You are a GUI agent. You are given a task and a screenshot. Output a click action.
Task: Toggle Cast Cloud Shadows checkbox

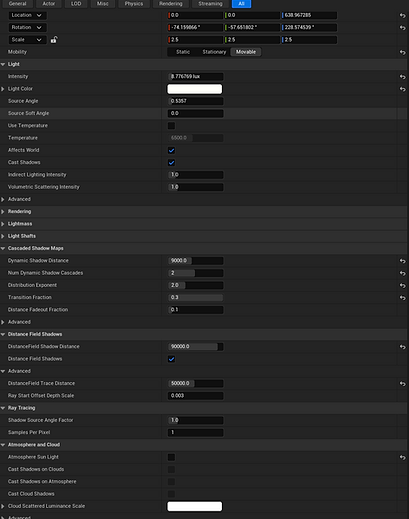pos(171,494)
